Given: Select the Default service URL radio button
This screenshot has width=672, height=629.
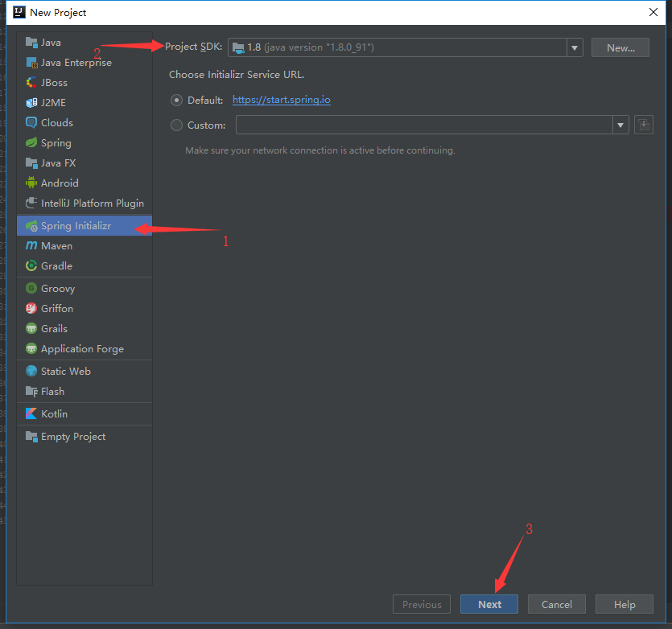Looking at the screenshot, I should 176,101.
